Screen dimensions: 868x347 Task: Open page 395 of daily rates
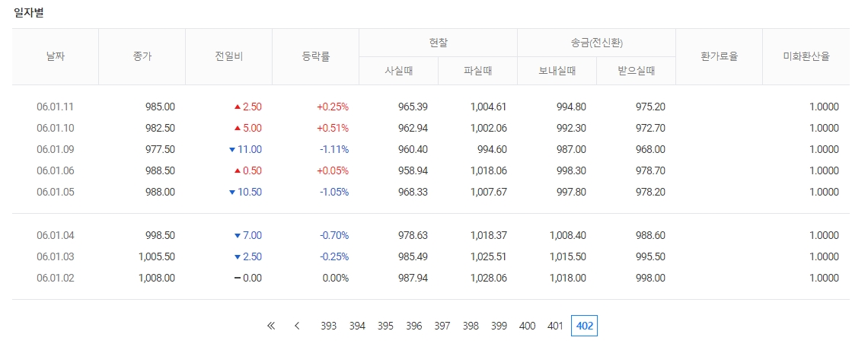coord(385,326)
